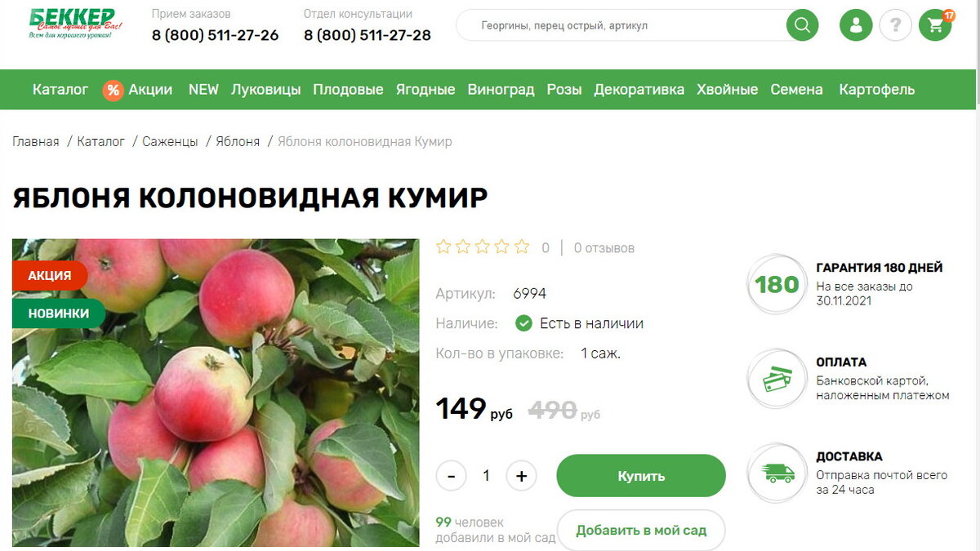Open the Каталог menu item
This screenshot has height=551, width=980.
(x=60, y=90)
